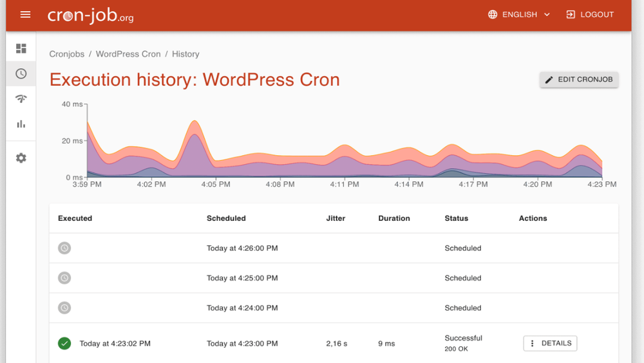Click 'Today at 4:26:00 PM' scheduled time
This screenshot has width=644, height=363.
point(242,248)
